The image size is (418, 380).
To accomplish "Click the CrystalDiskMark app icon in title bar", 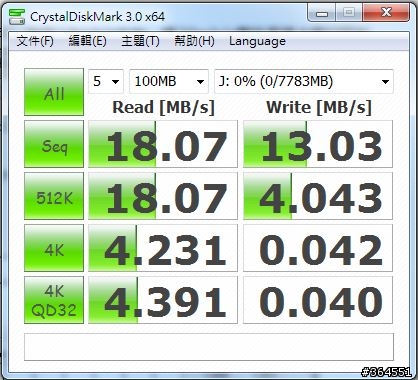I will 17,16.
